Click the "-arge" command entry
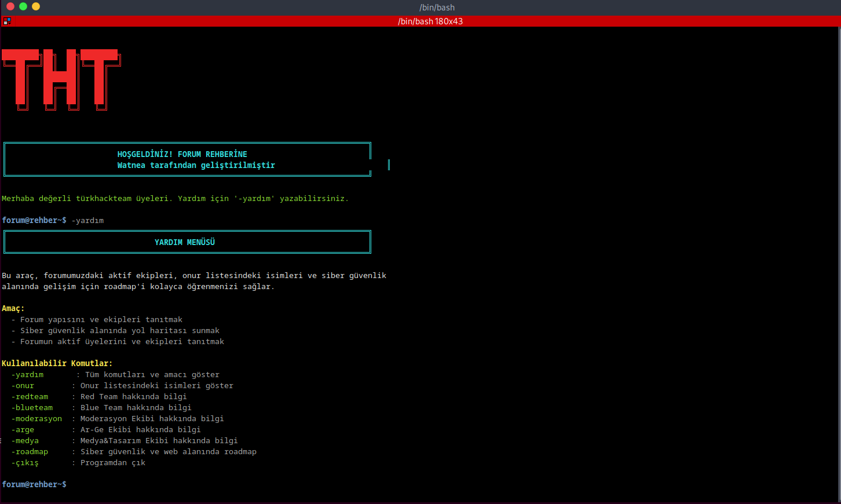This screenshot has height=504, width=841. pyautogui.click(x=23, y=429)
